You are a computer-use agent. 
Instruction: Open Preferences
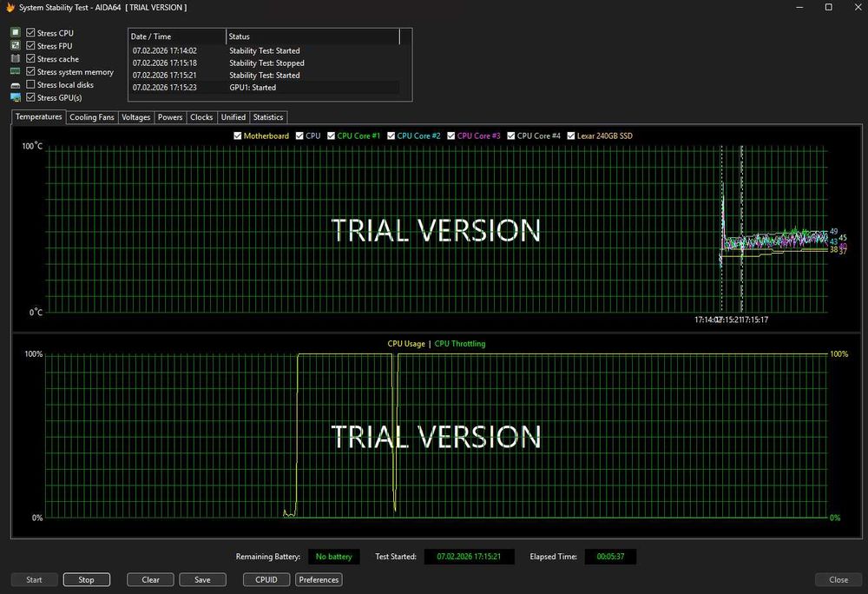319,579
